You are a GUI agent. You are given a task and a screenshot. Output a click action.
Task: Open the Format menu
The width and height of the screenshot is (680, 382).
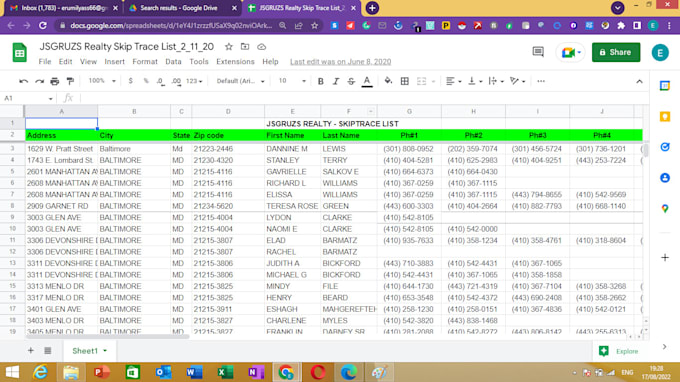145,62
